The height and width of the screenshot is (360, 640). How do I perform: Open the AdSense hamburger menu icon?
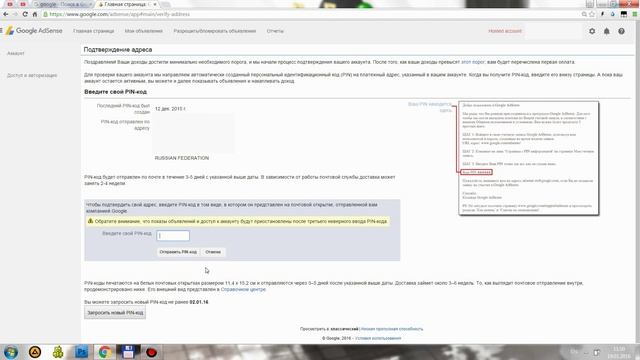point(1,31)
